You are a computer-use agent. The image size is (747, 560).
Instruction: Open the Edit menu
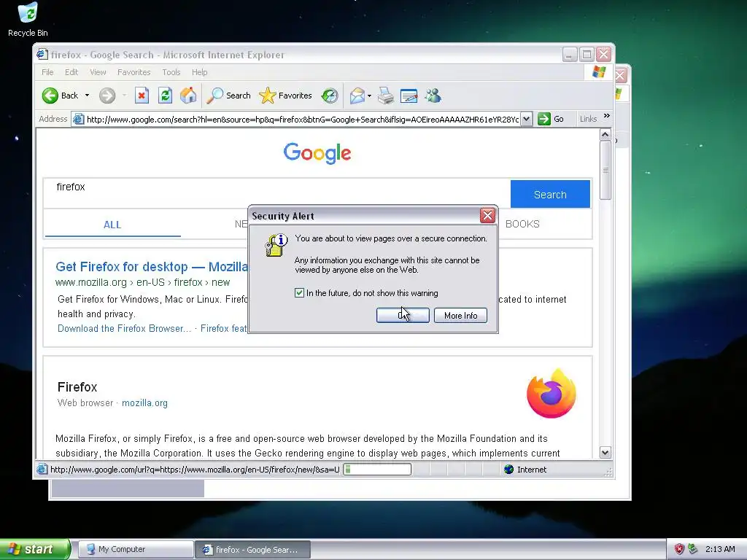(71, 72)
